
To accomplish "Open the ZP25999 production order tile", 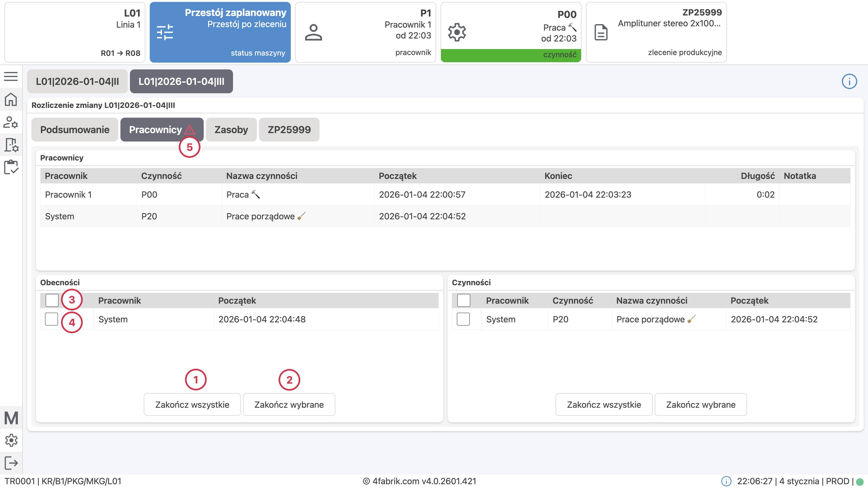I will pos(656,32).
